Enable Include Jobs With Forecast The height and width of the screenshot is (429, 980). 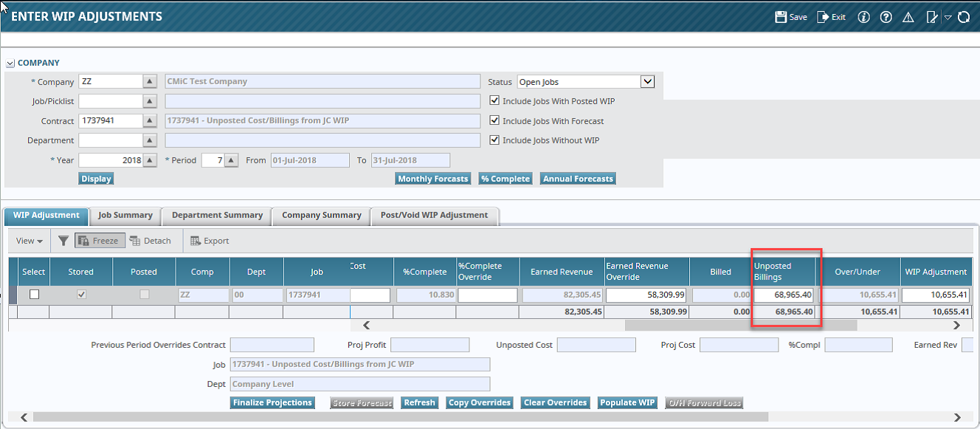click(x=494, y=120)
